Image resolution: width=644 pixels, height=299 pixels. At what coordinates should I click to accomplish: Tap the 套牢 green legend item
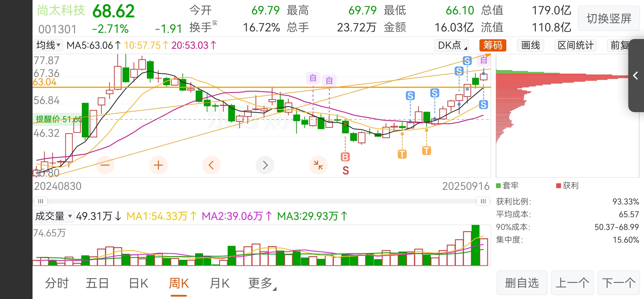[x=507, y=186]
